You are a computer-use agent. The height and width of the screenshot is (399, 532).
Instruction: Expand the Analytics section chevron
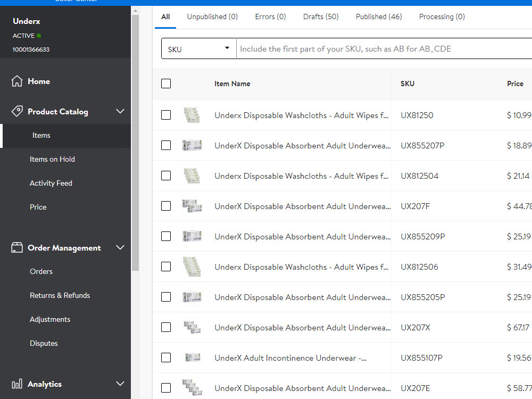(x=120, y=384)
